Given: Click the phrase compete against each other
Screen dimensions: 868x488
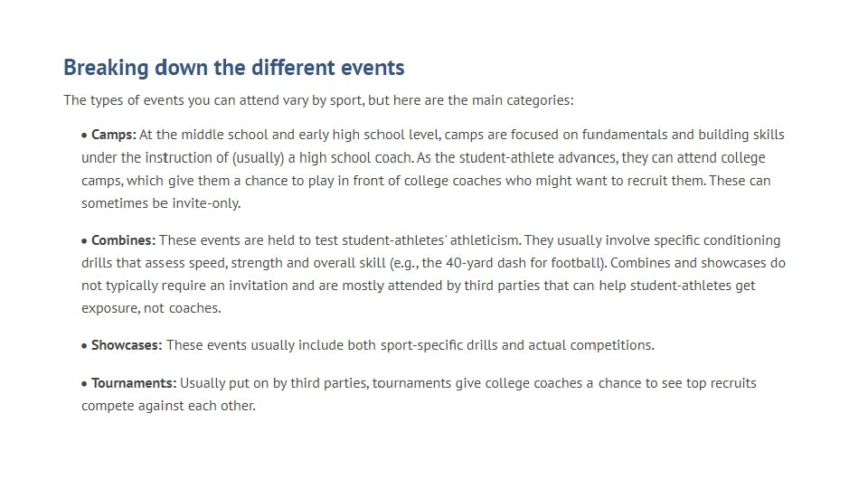Looking at the screenshot, I should pos(168,406).
